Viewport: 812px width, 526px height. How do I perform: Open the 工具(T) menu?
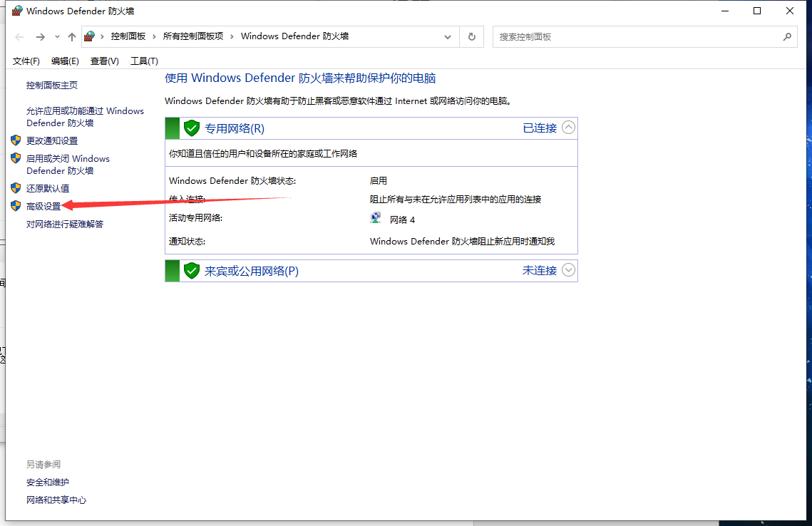144,61
